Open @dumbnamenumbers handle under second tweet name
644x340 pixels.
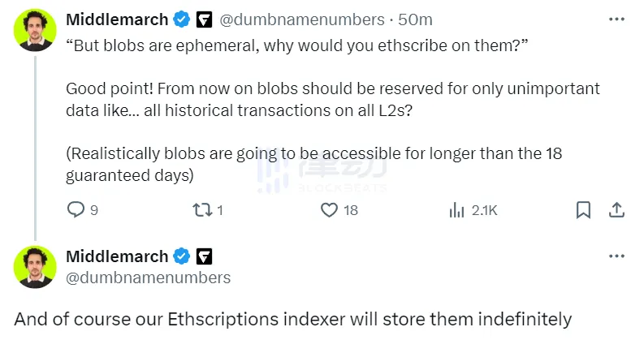[148, 278]
